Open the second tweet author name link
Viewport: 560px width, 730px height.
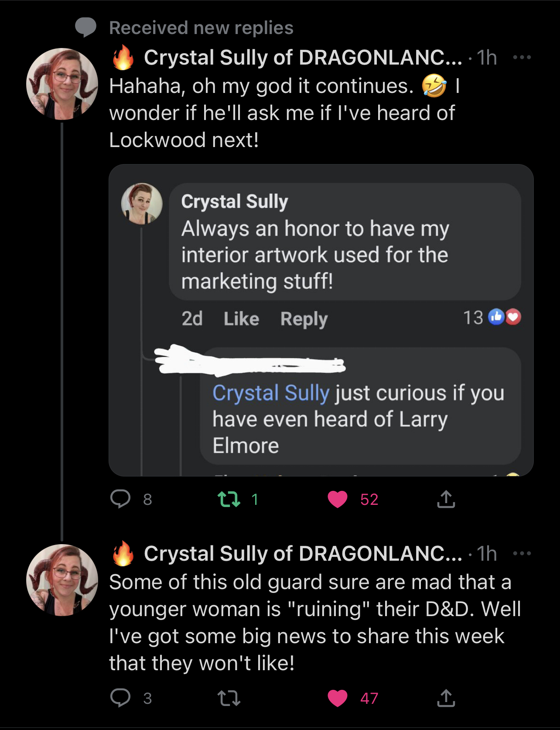[302, 553]
